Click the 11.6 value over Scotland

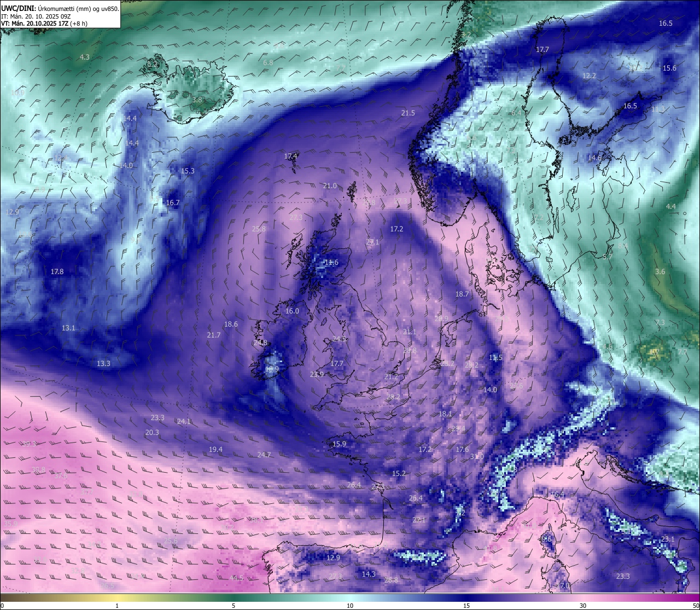(331, 263)
